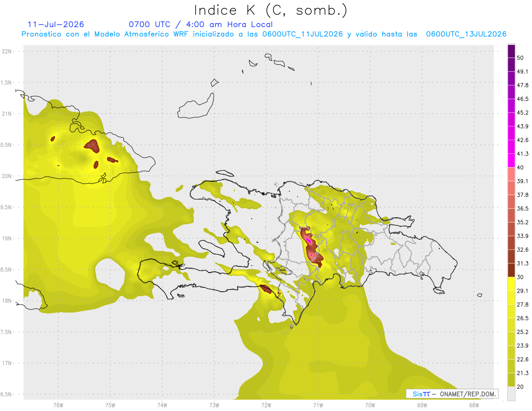The height and width of the screenshot is (411, 532).
Task: Click the '46.5' legend value
Action: click(523, 99)
